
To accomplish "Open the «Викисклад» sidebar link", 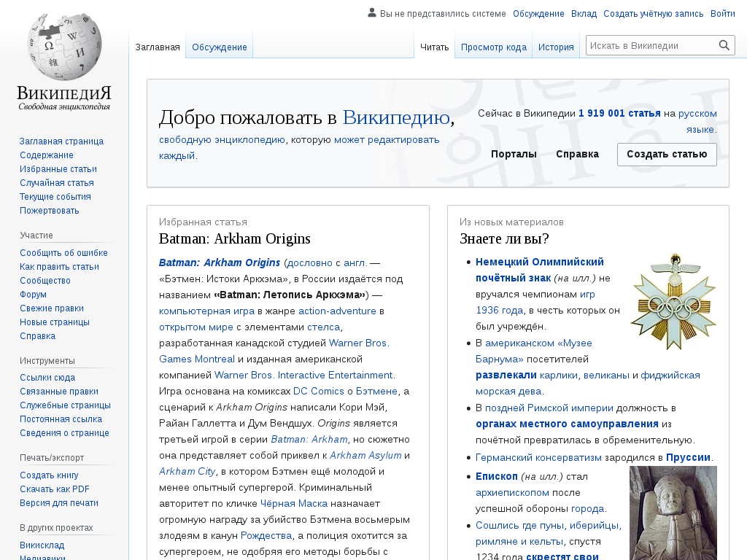I will click(42, 545).
